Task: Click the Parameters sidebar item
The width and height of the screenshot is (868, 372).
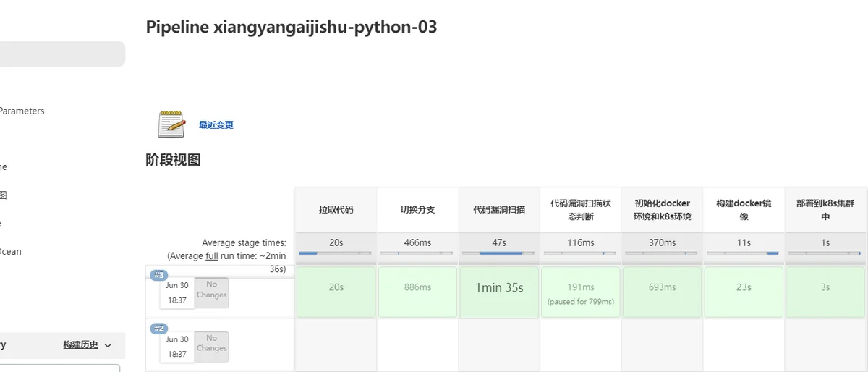Action: pos(22,111)
